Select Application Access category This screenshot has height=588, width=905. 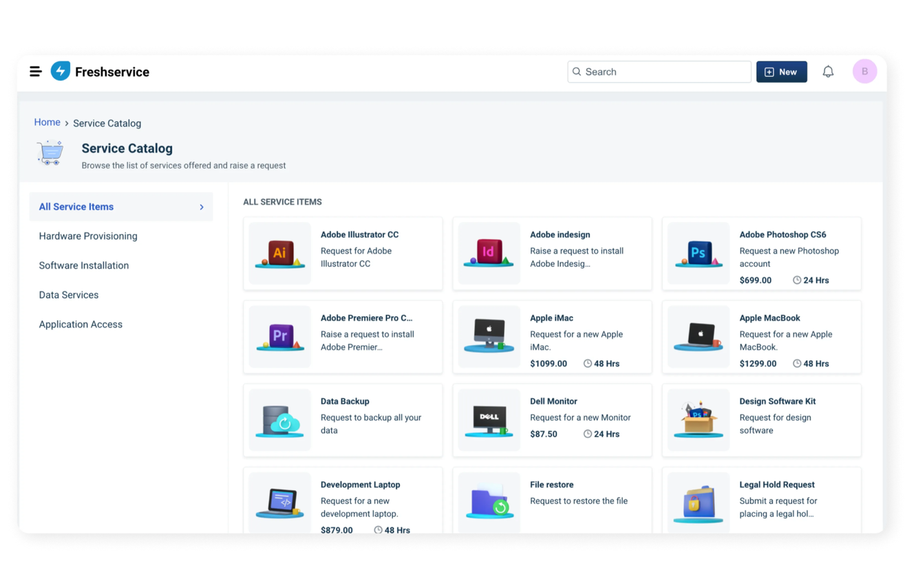click(x=81, y=324)
